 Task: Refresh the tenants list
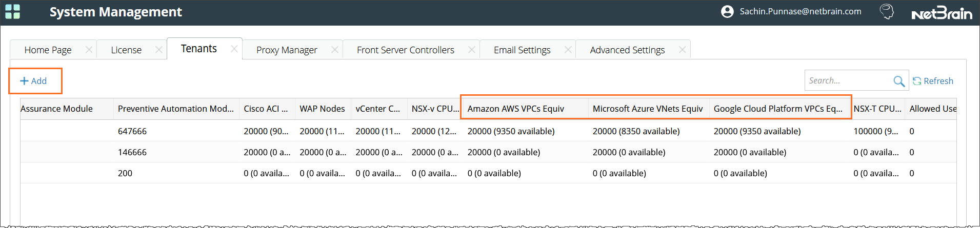(x=933, y=81)
